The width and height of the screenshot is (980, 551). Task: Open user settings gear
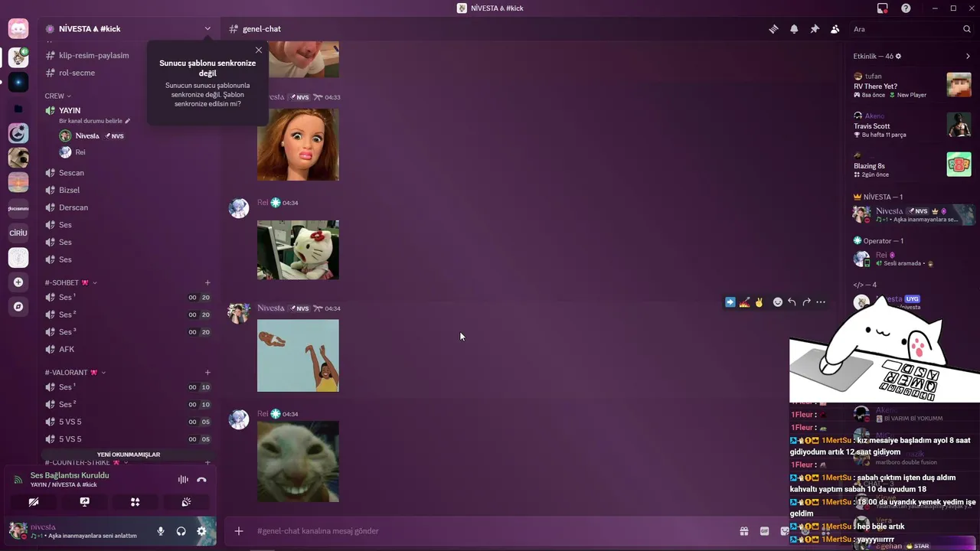(x=201, y=531)
